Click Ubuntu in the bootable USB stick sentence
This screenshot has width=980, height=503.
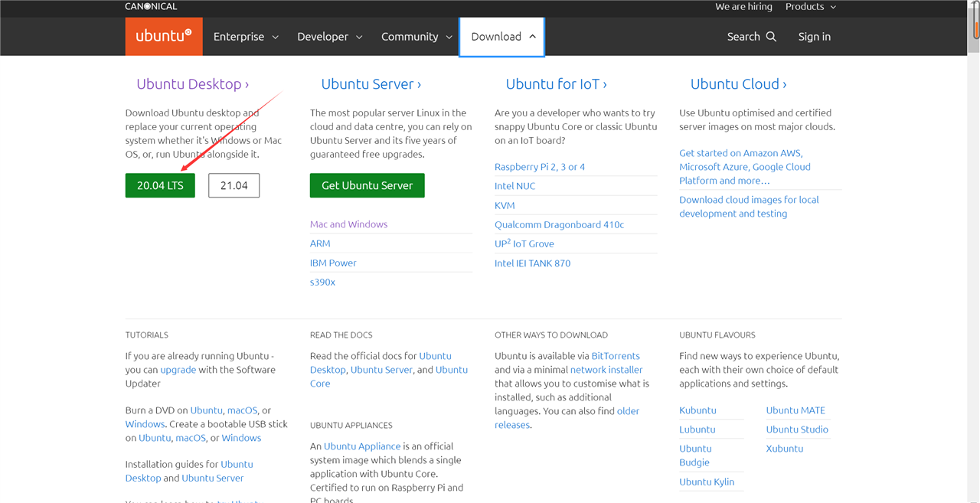pos(155,438)
